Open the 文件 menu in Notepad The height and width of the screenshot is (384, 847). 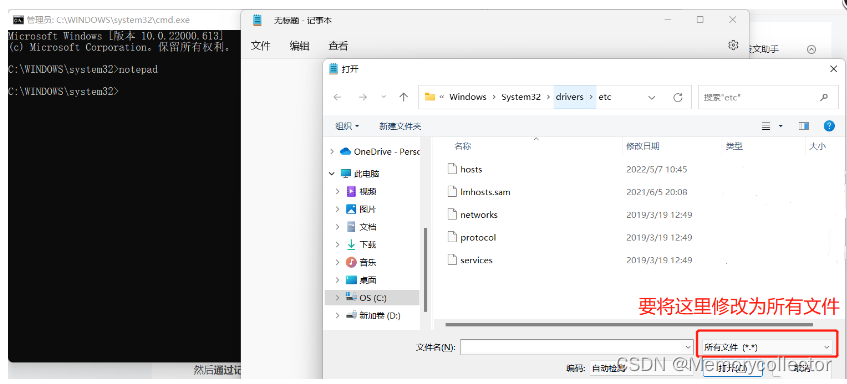click(x=260, y=46)
